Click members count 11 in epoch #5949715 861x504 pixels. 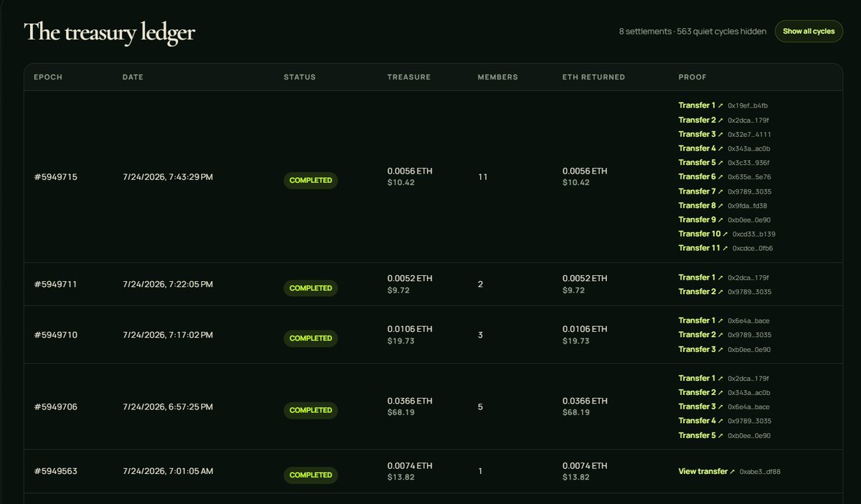click(x=482, y=176)
